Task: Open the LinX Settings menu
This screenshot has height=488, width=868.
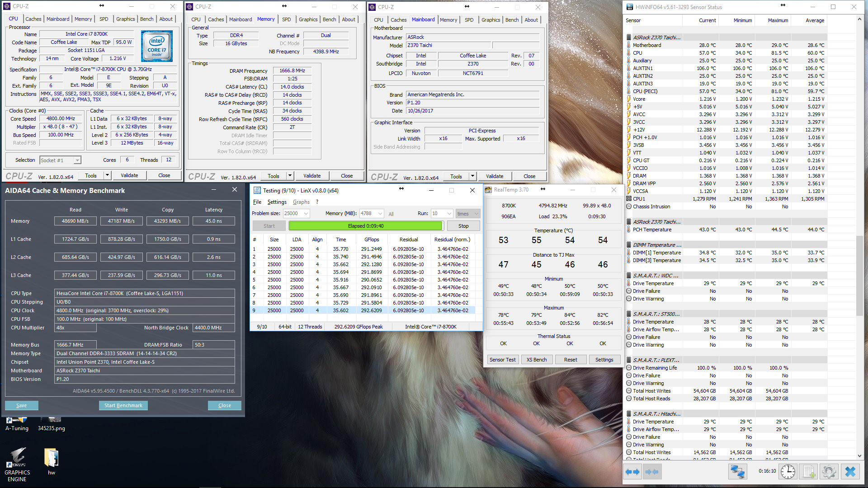Action: click(277, 202)
